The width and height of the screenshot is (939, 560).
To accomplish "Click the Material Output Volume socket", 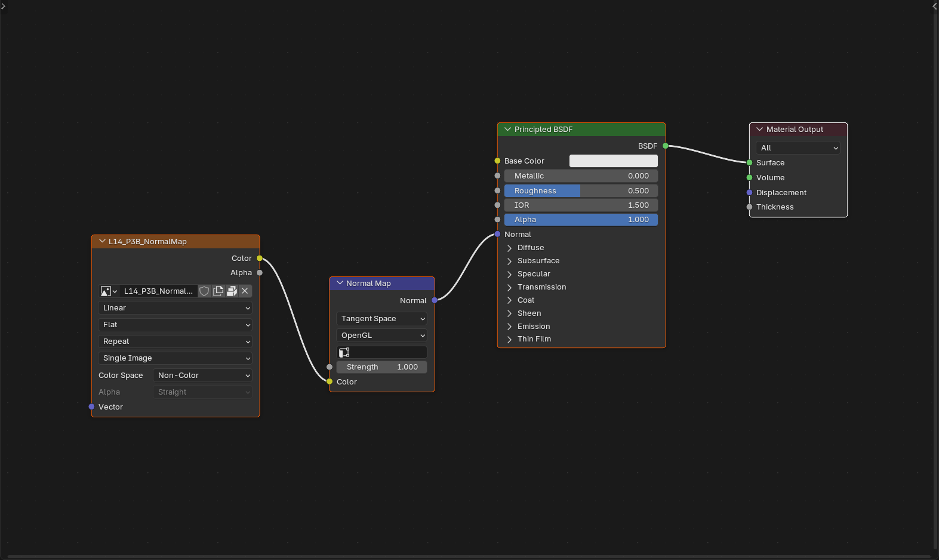I will (x=749, y=177).
